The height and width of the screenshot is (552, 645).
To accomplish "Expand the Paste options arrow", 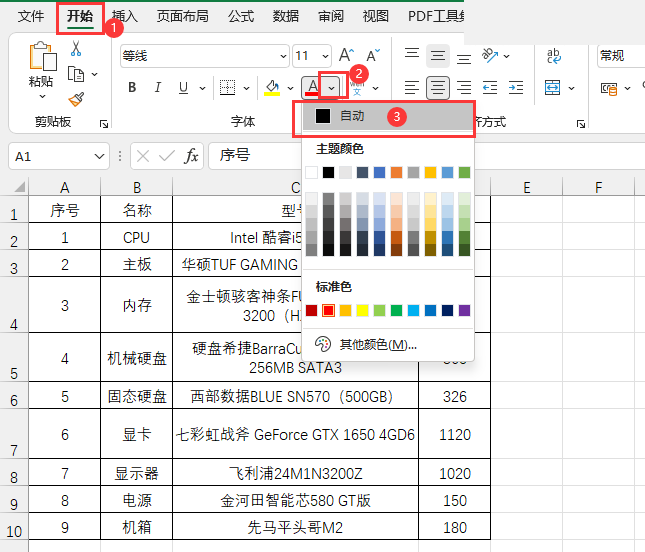I will click(x=42, y=96).
